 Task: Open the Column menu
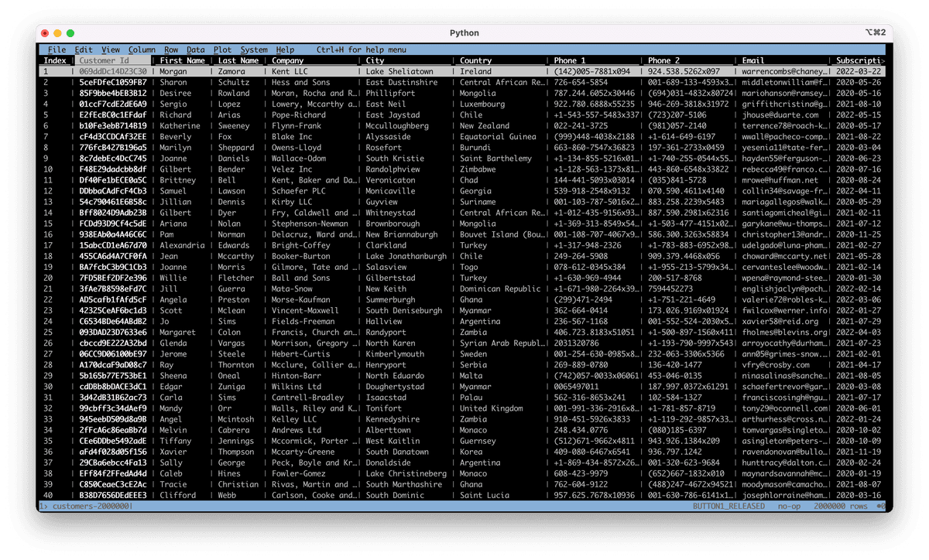pos(142,50)
